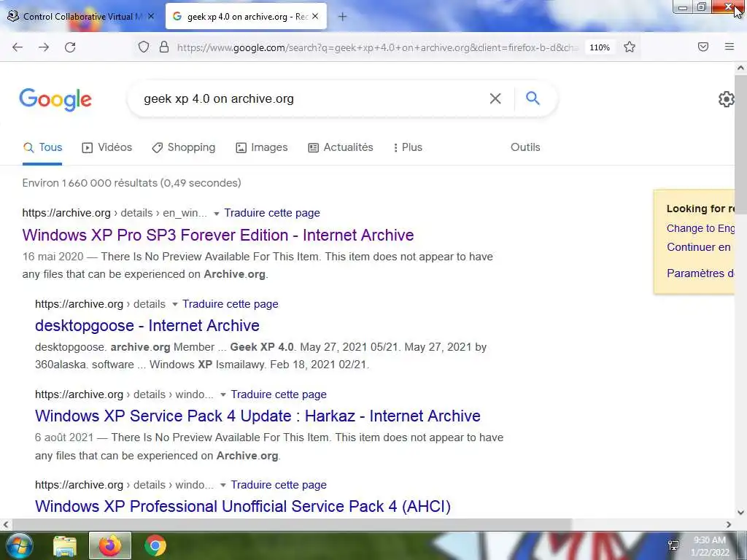Save to Pocket icon in toolbar
The width and height of the screenshot is (747, 560).
[703, 47]
